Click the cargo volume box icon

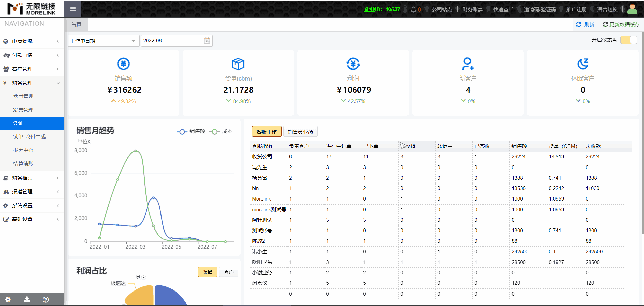(238, 64)
